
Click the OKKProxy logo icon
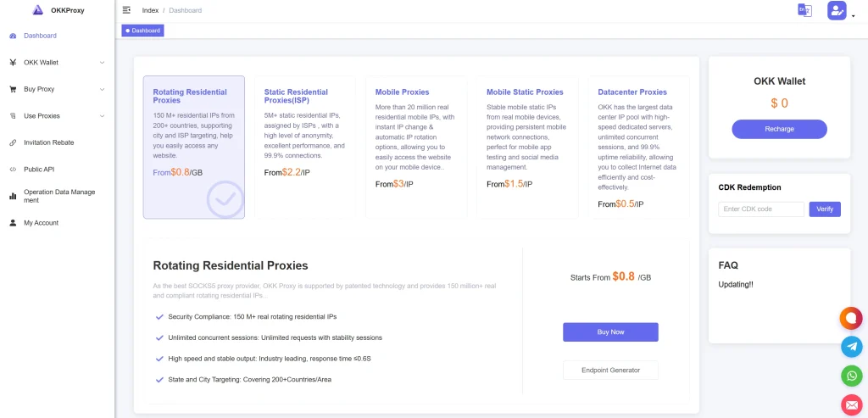coord(37,10)
